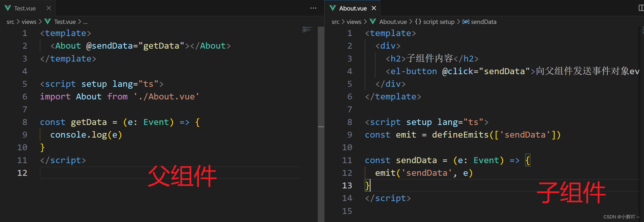Click '@click="sendData"' attribute in About.vue
The height and width of the screenshot is (222, 644).
[x=486, y=71]
